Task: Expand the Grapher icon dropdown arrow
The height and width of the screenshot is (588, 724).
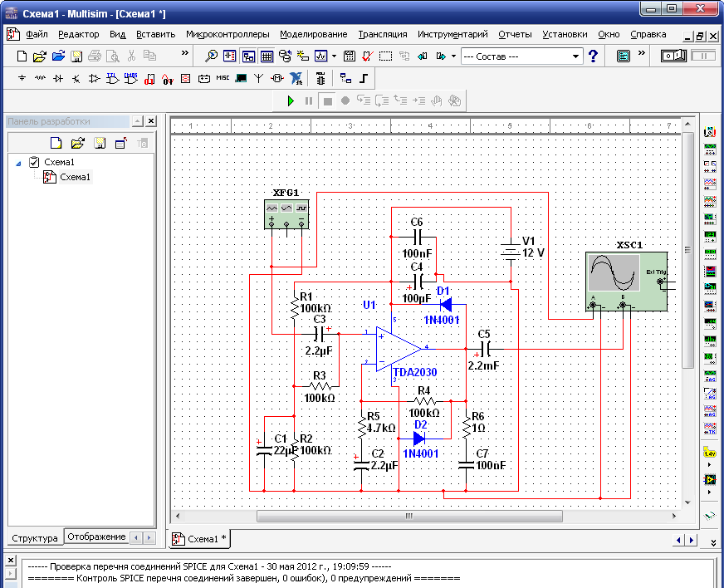Action: point(334,56)
